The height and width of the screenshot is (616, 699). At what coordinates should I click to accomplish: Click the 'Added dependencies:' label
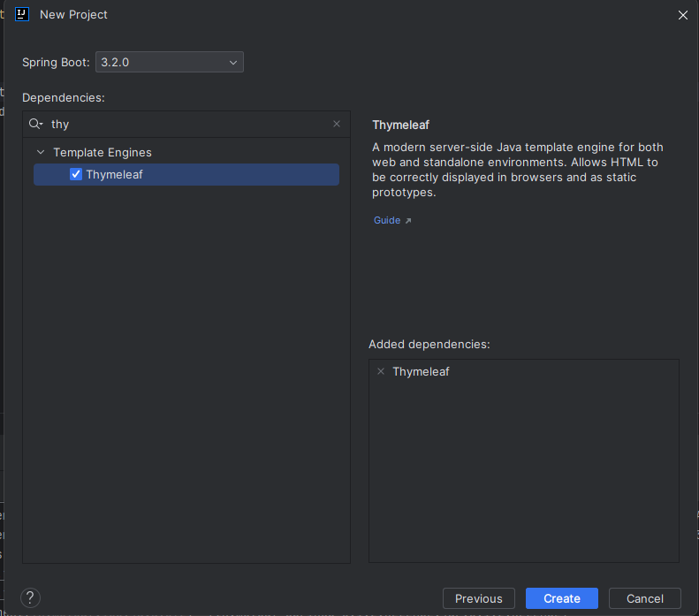coord(429,345)
